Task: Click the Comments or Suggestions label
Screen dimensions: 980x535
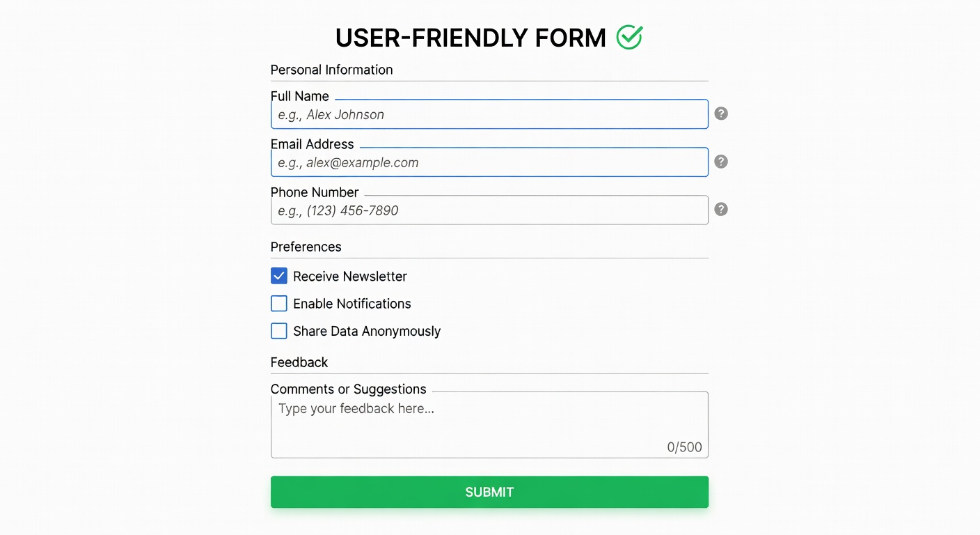Action: tap(348, 389)
